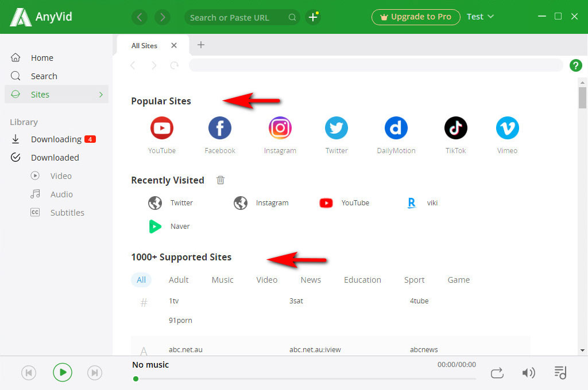Open Facebook from Popular Sites
The width and height of the screenshot is (588, 390).
220,128
